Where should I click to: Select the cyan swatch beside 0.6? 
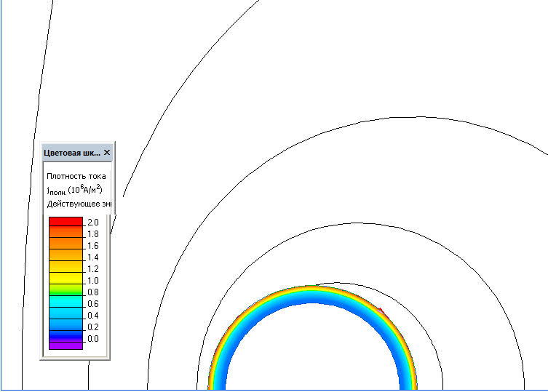click(65, 302)
